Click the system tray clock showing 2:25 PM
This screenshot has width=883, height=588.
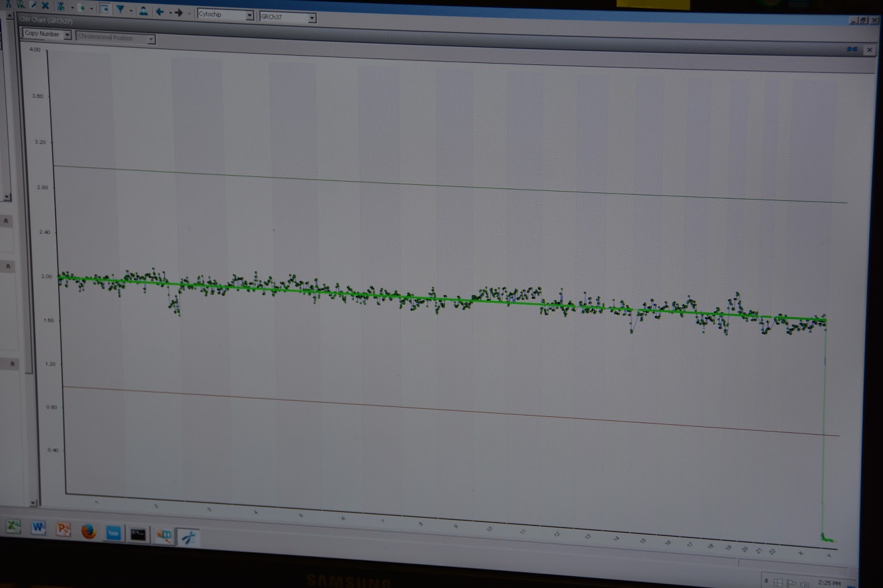[829, 583]
